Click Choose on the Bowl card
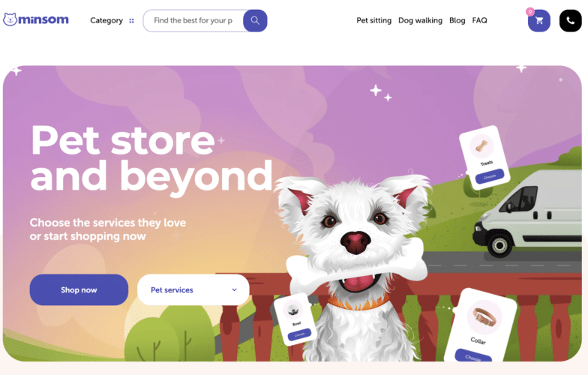 click(299, 334)
